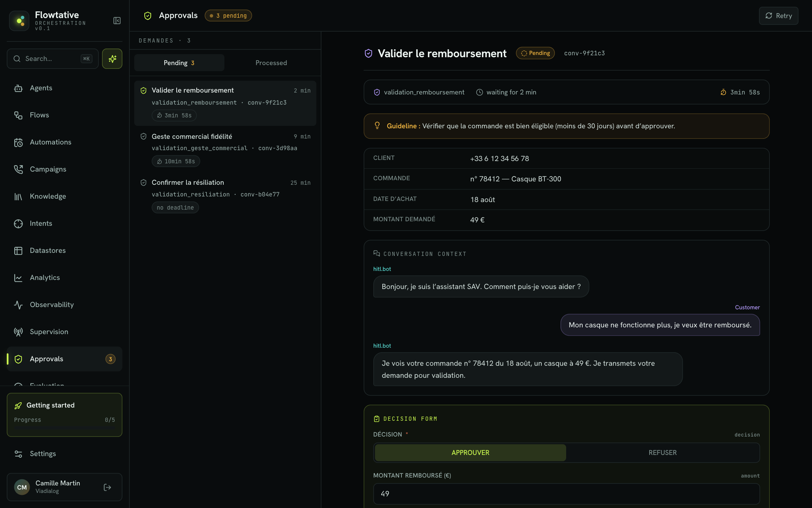Click the n° 78412 — Casque BT-300 value
812x508 pixels.
pyautogui.click(x=515, y=179)
